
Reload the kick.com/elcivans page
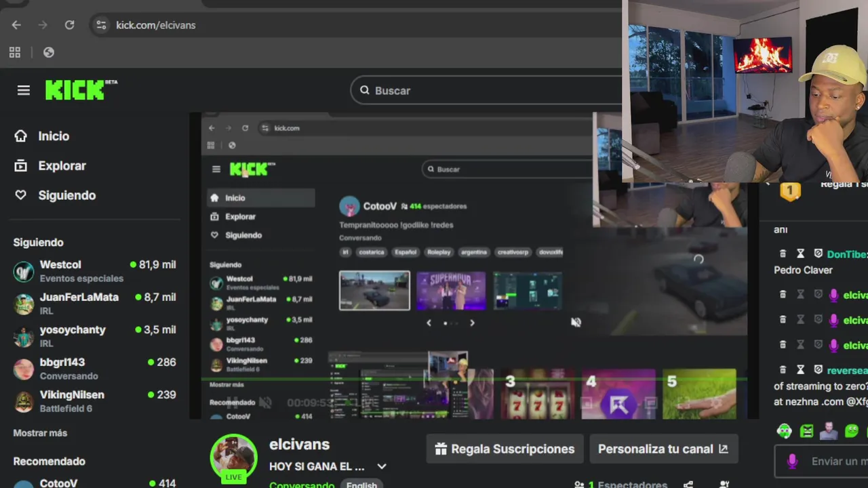click(69, 25)
